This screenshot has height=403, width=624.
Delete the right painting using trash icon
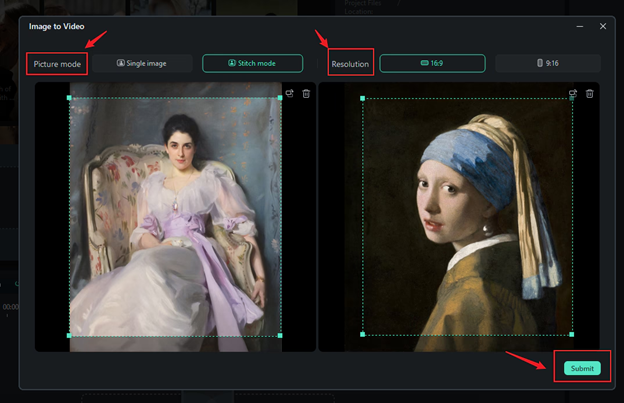pos(590,93)
